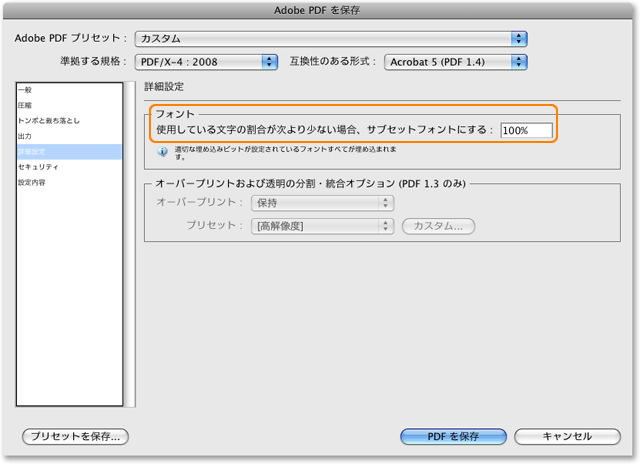The width and height of the screenshot is (640, 464).
Task: Select 設定内容 in the category list
Action: click(x=30, y=183)
